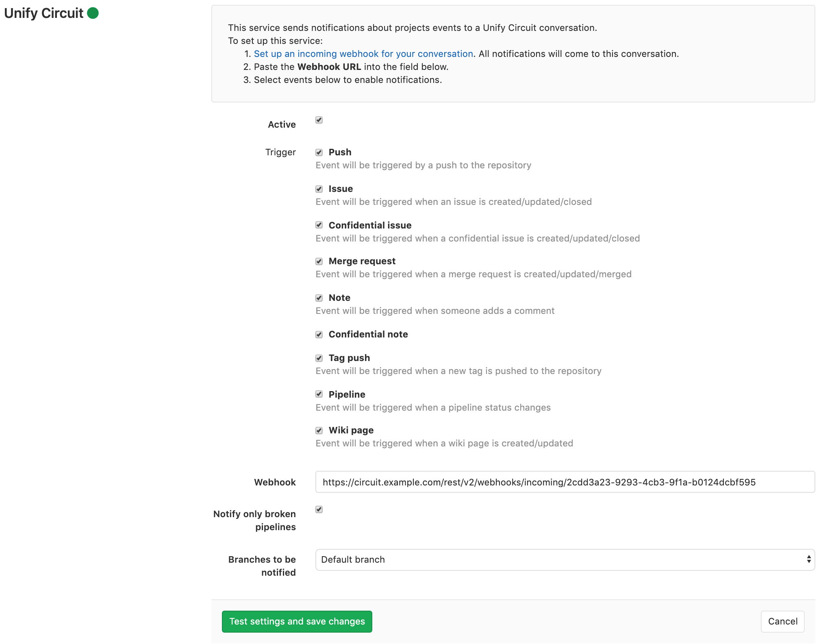Toggle the Confidential issue checkbox

[319, 225]
